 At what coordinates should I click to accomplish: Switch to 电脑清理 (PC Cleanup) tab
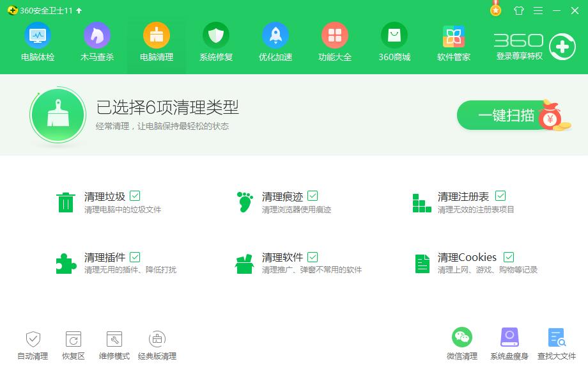coord(156,42)
